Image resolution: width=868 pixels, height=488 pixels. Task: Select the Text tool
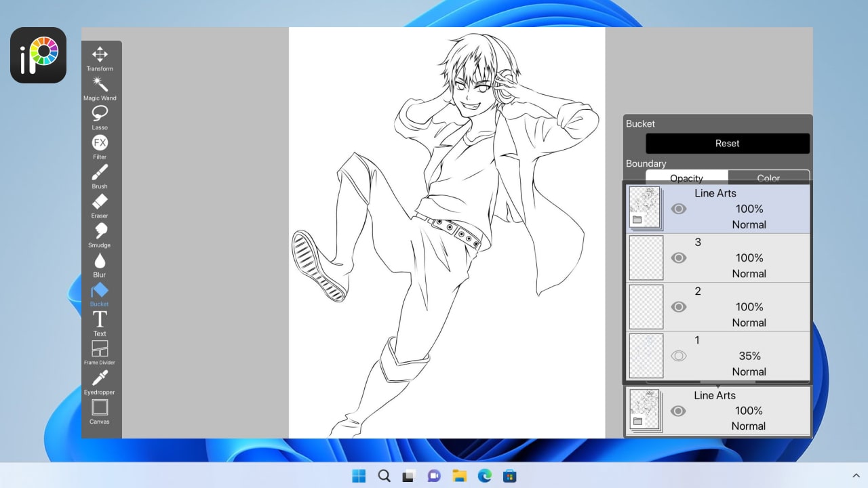100,323
